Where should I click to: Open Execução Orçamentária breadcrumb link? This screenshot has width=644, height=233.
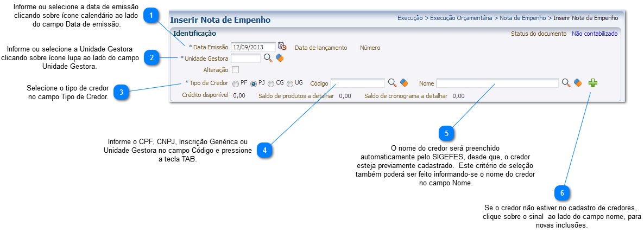(x=461, y=18)
